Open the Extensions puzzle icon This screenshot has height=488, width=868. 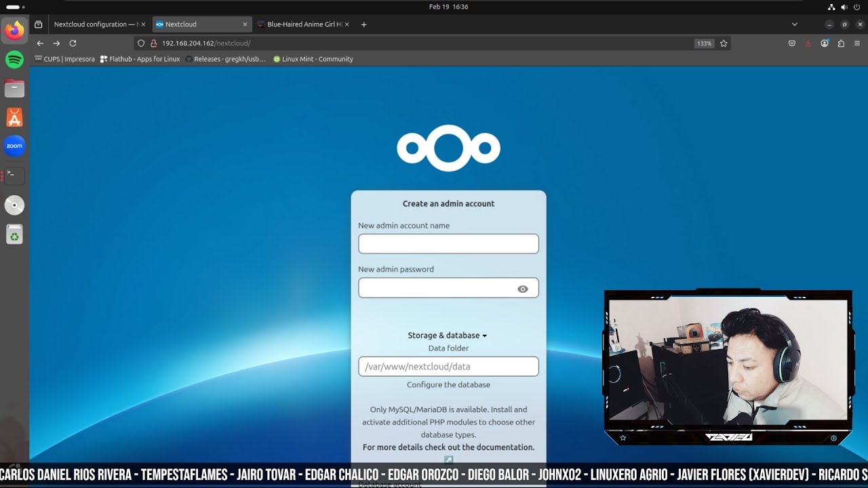click(x=841, y=43)
